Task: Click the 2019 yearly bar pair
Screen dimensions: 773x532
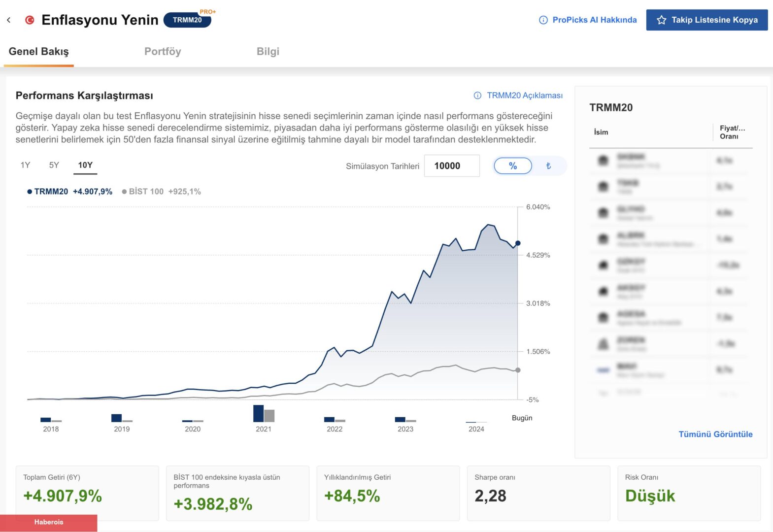Action: tap(122, 418)
